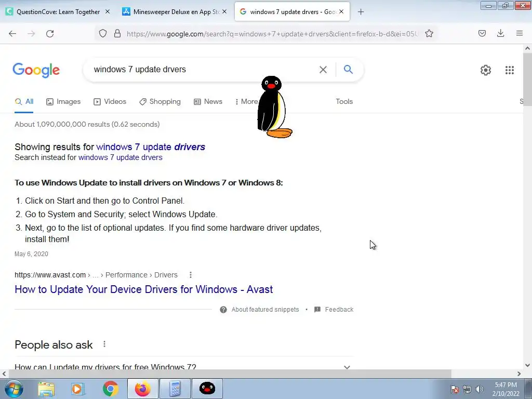Click the 'May 6, 2020' snippet date
The image size is (532, 399).
coord(31,254)
